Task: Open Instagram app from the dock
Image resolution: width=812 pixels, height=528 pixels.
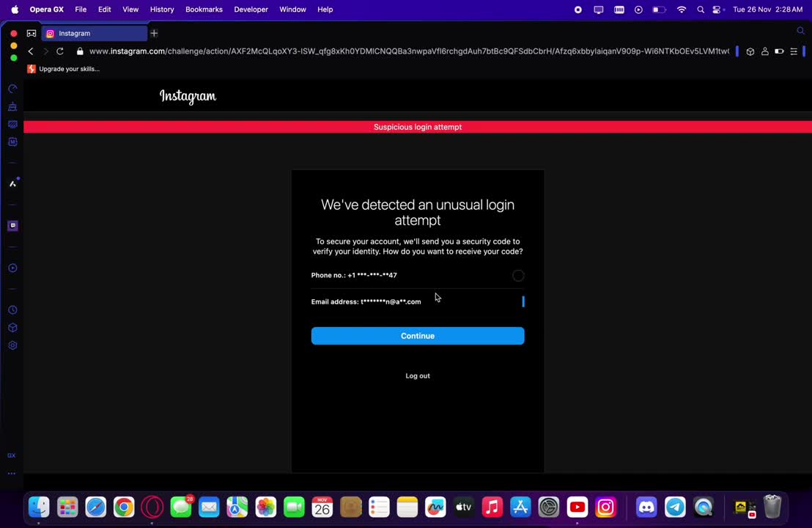Action: coord(605,507)
